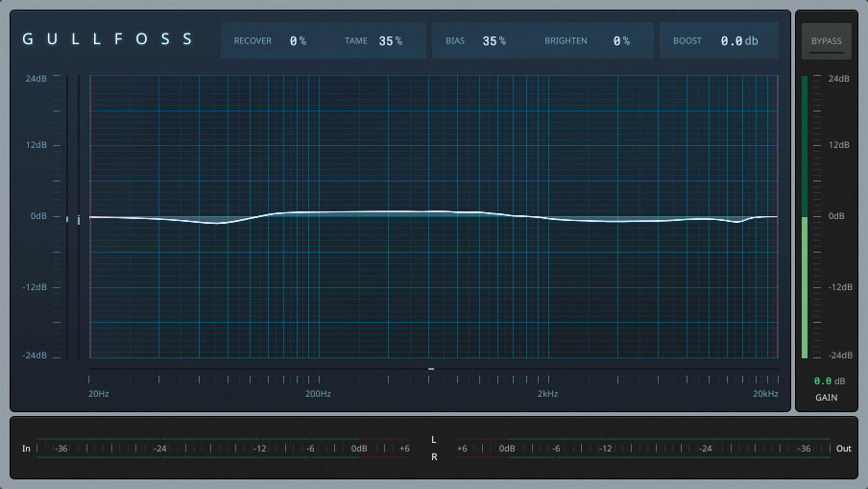Viewport: 868px width, 489px height.
Task: Click the right red frequency limit line
Action: 777,216
